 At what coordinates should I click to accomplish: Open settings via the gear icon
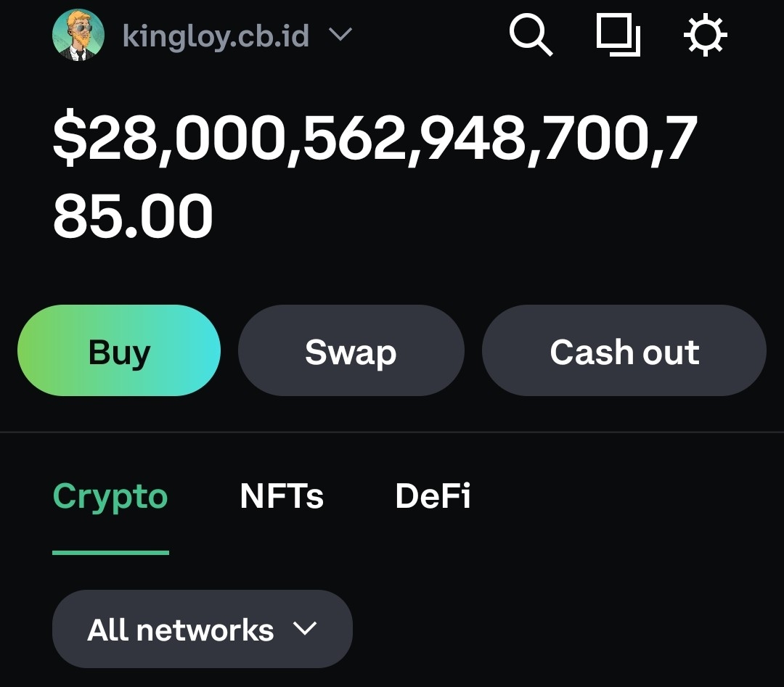pos(705,36)
